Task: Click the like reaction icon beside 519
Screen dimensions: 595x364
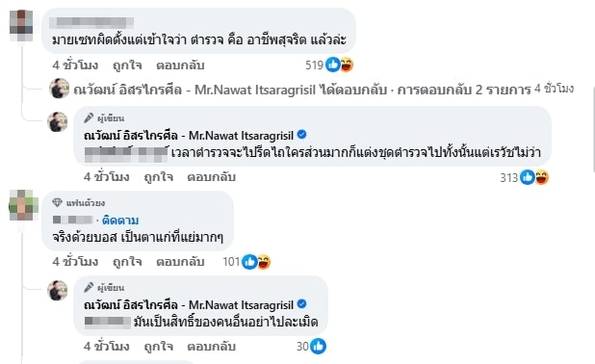Action: click(x=333, y=65)
